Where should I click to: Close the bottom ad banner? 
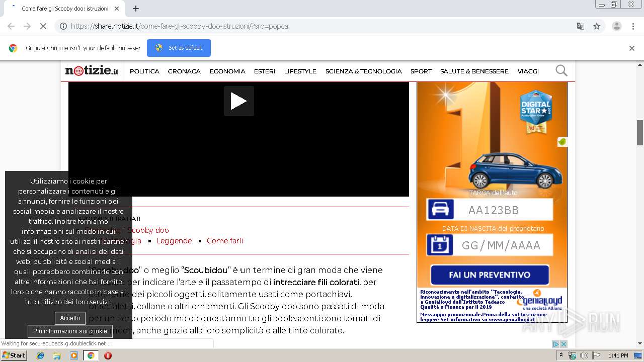point(563,344)
